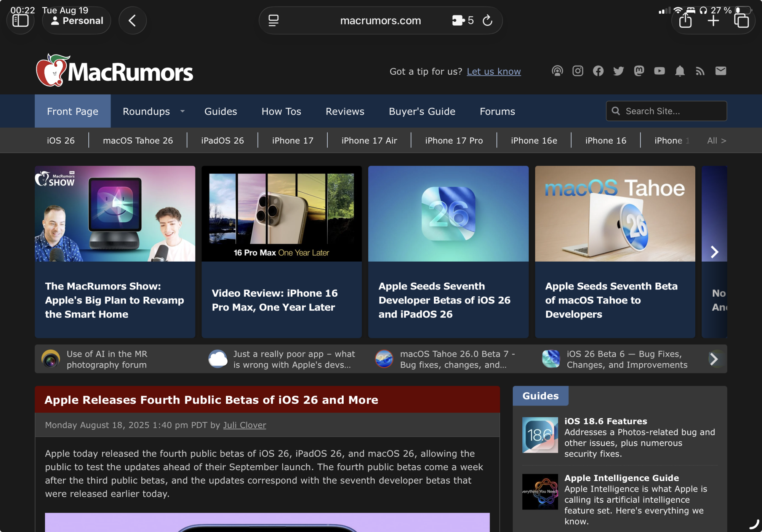Viewport: 762px width, 532px height.
Task: Tap the Safari share button
Action: click(685, 21)
